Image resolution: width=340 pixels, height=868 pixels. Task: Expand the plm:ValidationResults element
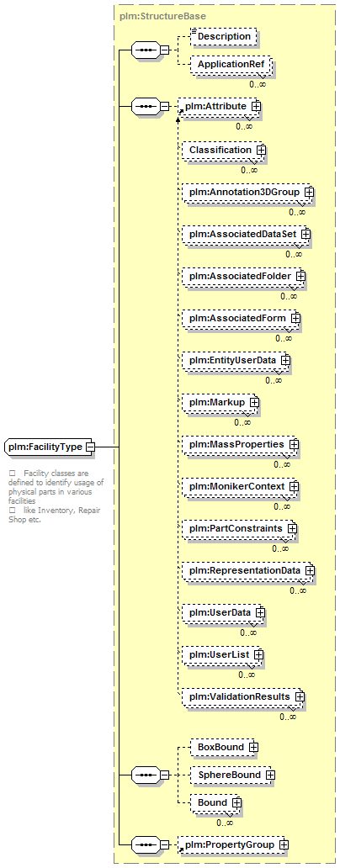coord(299,696)
